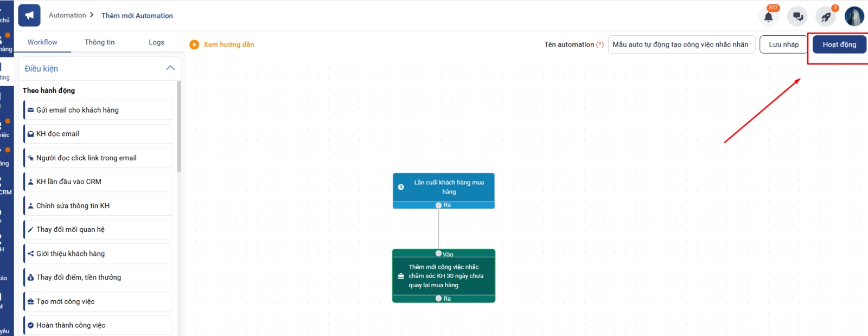868x336 pixels.
Task: Click the conditions list scrollbar
Action: pos(179,127)
